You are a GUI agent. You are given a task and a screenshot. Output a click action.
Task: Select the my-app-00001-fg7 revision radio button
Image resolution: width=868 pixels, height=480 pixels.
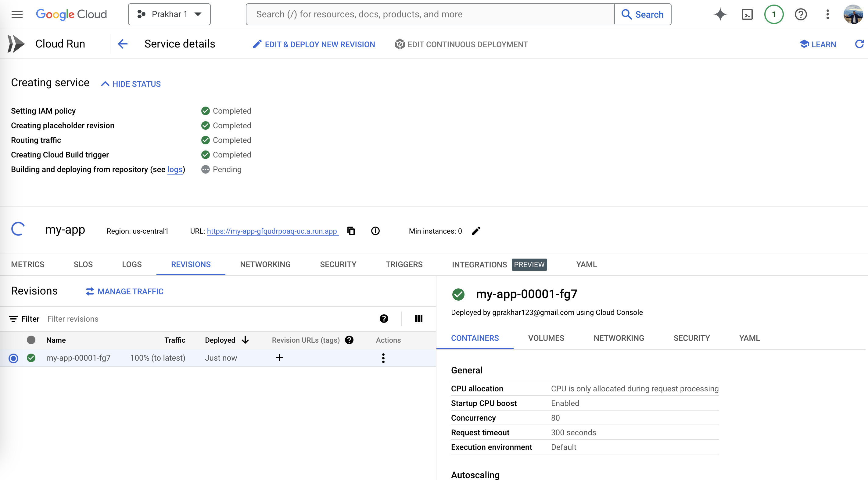pos(13,358)
